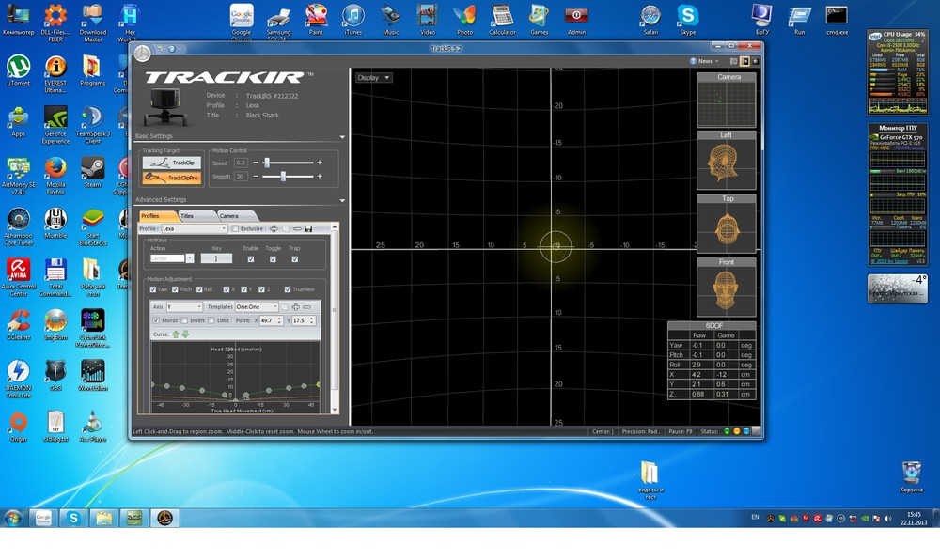Toggle the TrueView checkbox
This screenshot has height=560, width=940.
pyautogui.click(x=288, y=289)
